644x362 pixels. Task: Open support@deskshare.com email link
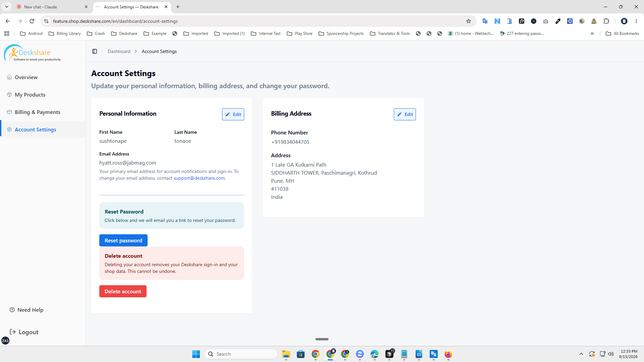tap(199, 178)
